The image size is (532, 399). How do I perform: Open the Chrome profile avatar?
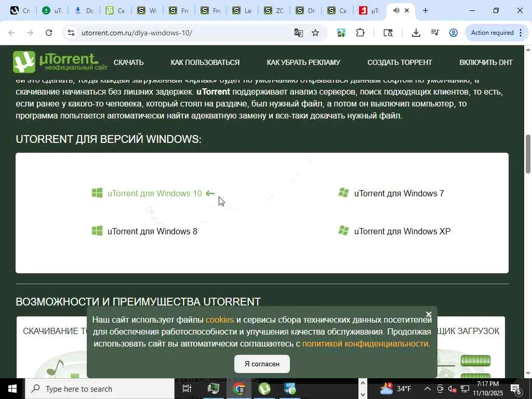point(453,33)
